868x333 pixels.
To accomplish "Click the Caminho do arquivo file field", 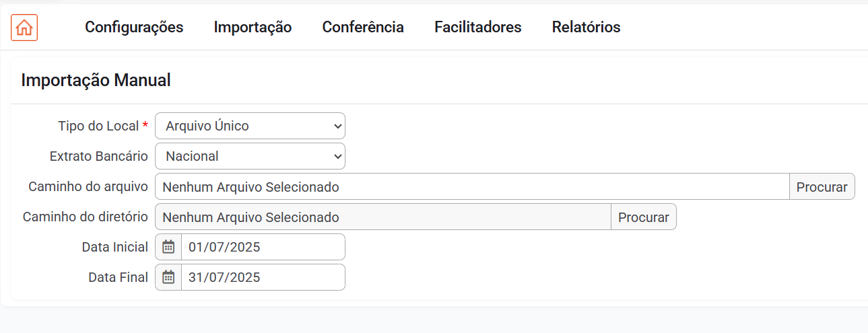I will coord(471,187).
